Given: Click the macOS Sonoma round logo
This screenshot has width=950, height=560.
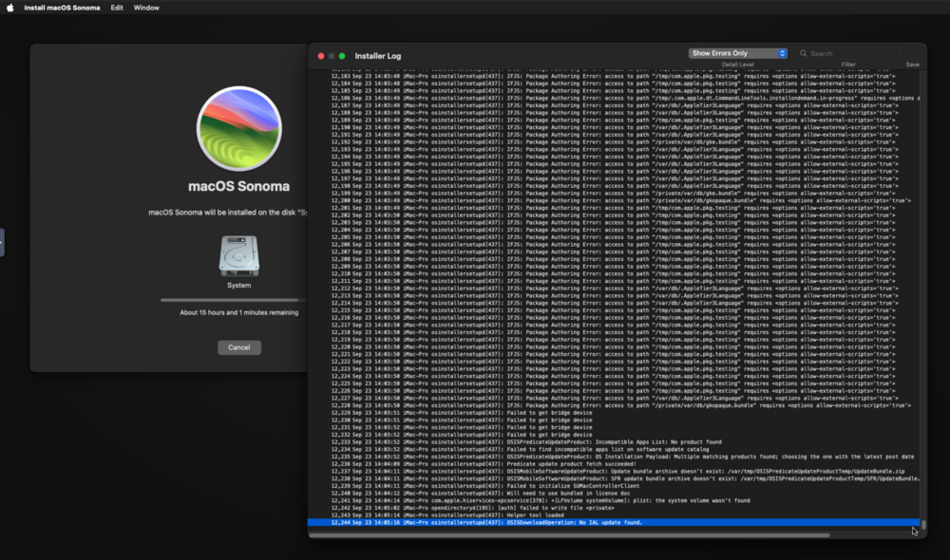Looking at the screenshot, I should [238, 128].
